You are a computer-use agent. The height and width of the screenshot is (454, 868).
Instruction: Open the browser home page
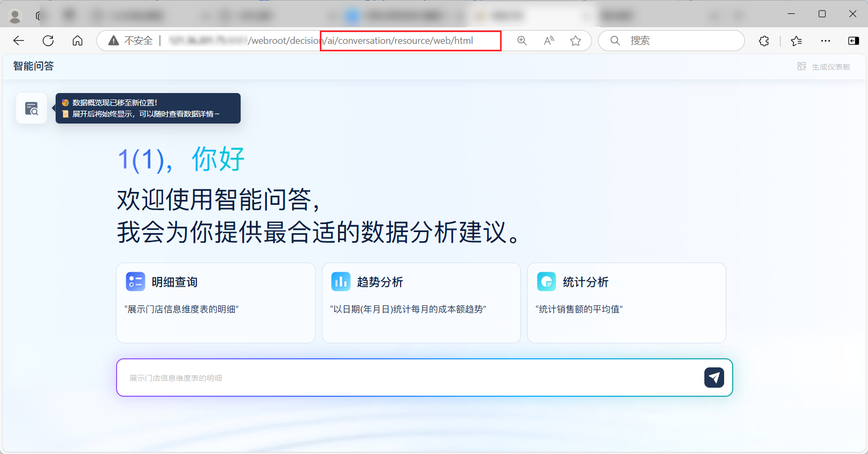tap(78, 41)
